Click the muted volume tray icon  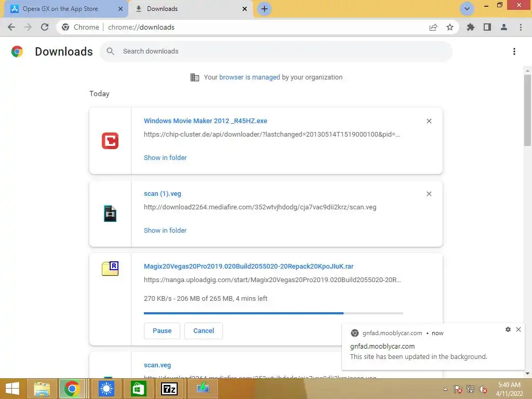pos(483,389)
